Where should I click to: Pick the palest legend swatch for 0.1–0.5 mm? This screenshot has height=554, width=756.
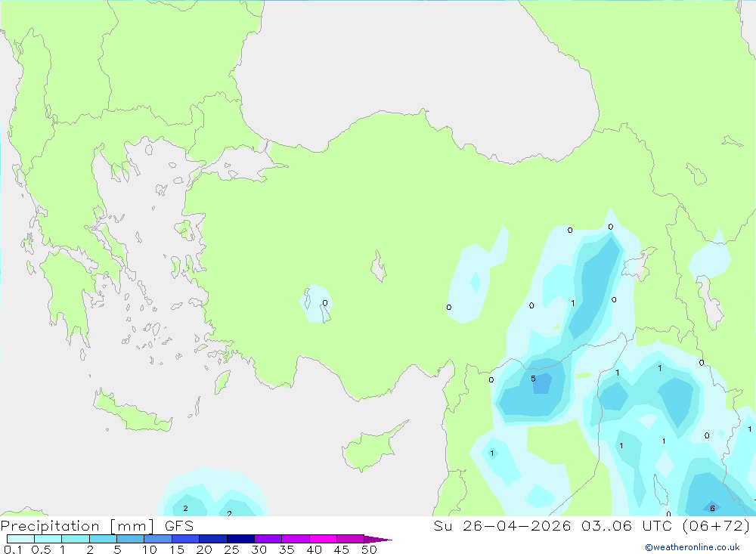coord(20,539)
